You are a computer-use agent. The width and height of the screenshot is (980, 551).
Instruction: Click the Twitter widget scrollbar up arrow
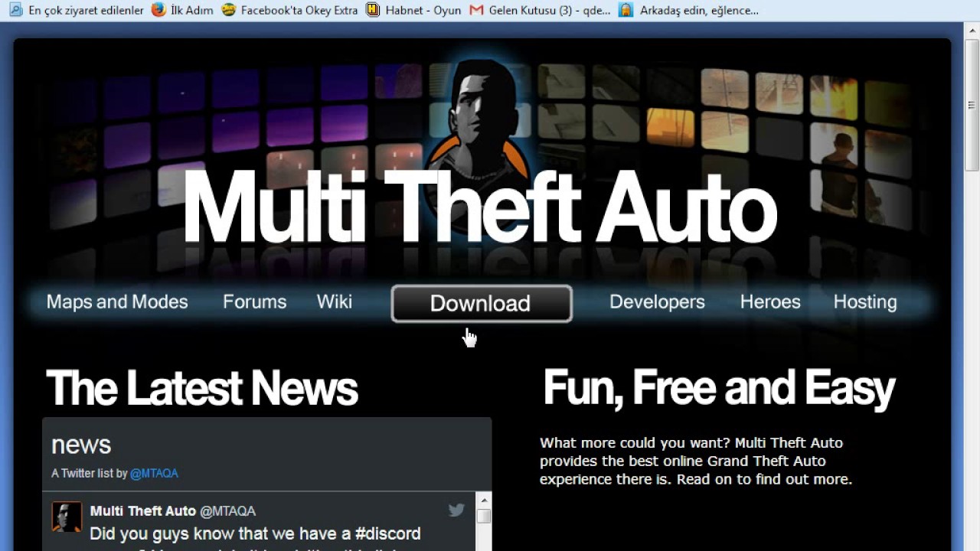coord(483,500)
